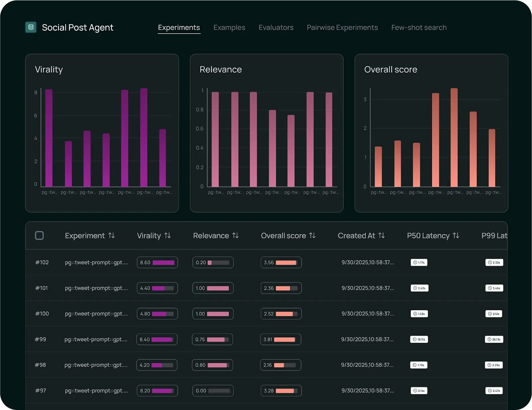The height and width of the screenshot is (410, 532).
Task: Click tallest bar in Overall score chart
Action: click(454, 137)
